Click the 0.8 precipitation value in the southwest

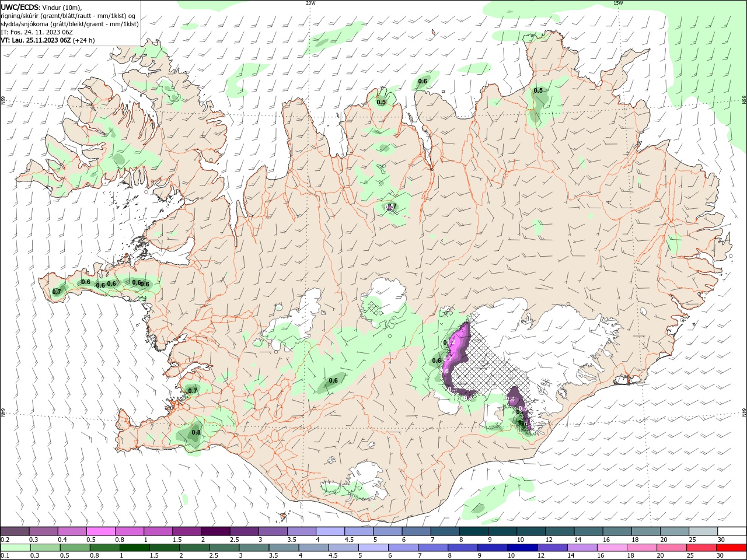pos(196,432)
